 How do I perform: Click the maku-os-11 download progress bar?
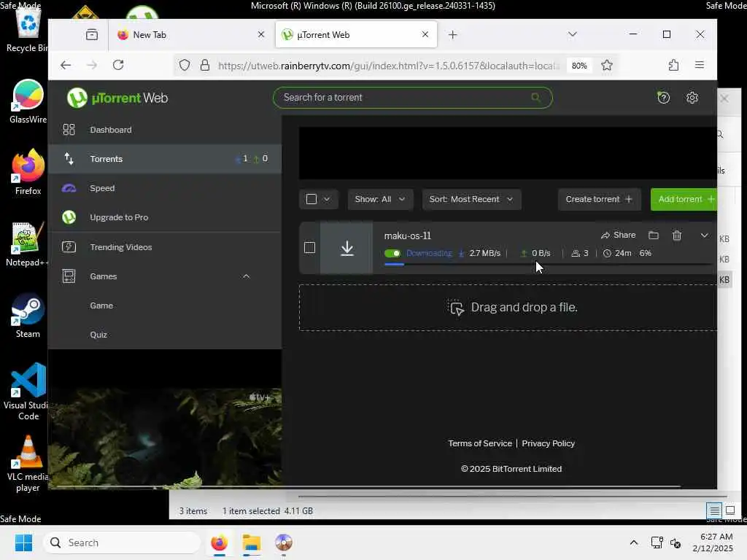(x=548, y=264)
